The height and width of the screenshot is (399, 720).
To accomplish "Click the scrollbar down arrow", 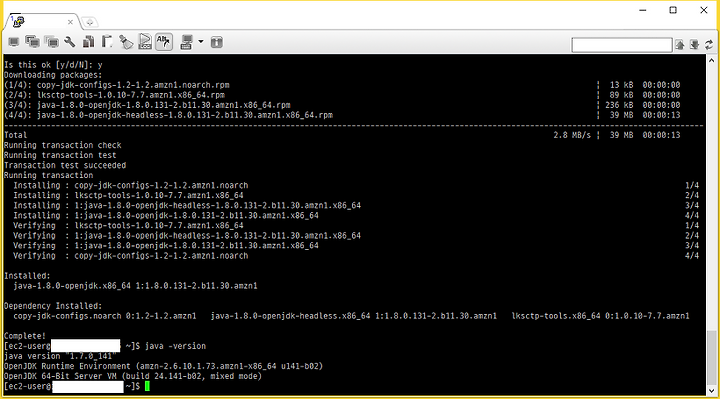I will pyautogui.click(x=711, y=391).
